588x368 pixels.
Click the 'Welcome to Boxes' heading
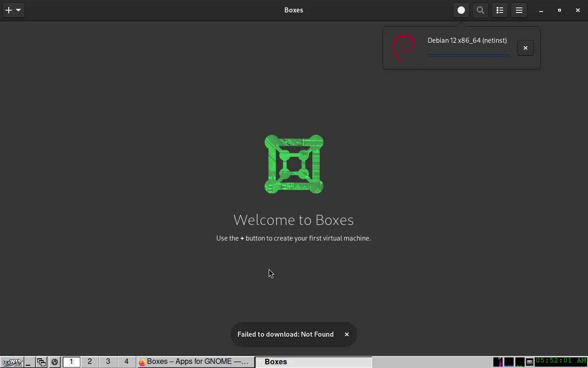[x=294, y=220]
